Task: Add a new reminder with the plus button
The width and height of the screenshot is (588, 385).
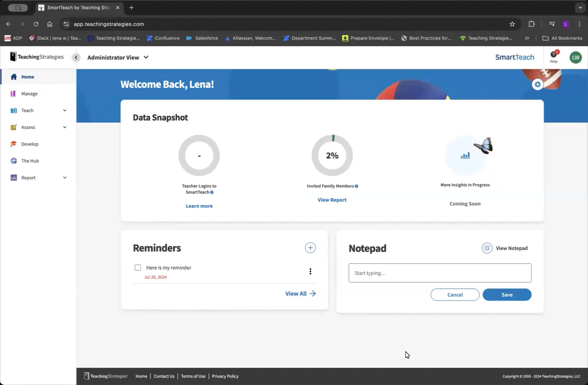Action: point(310,247)
